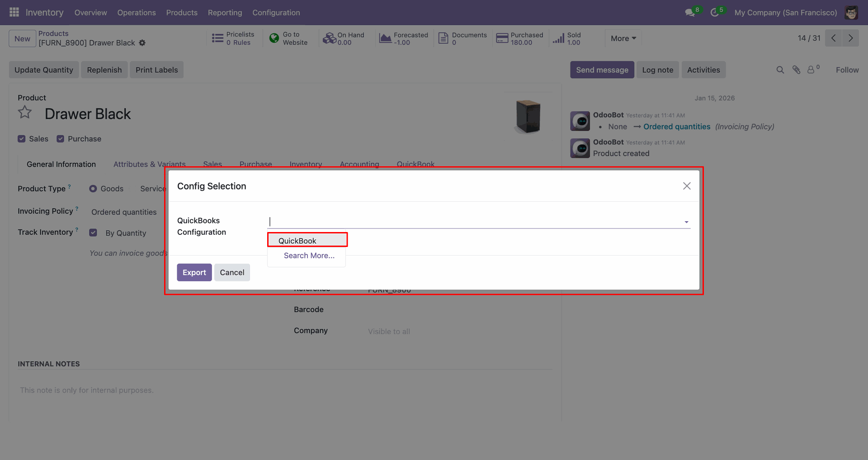The width and height of the screenshot is (868, 460).
Task: Click Send message button
Action: (602, 70)
